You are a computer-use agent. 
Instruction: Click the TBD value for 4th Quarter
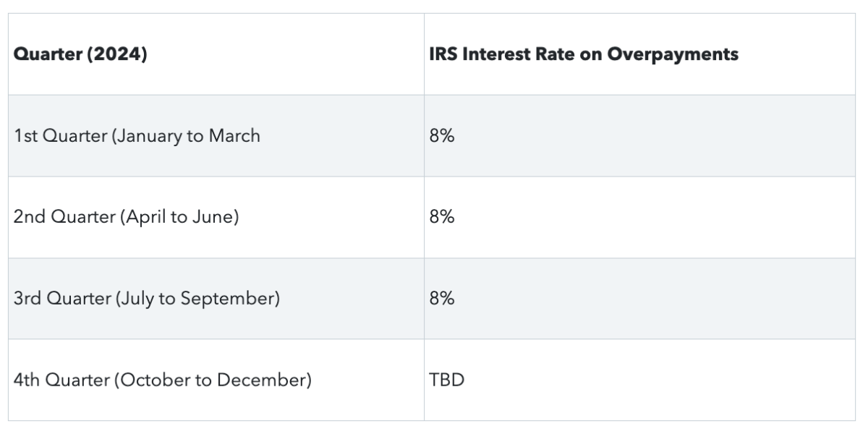[446, 380]
